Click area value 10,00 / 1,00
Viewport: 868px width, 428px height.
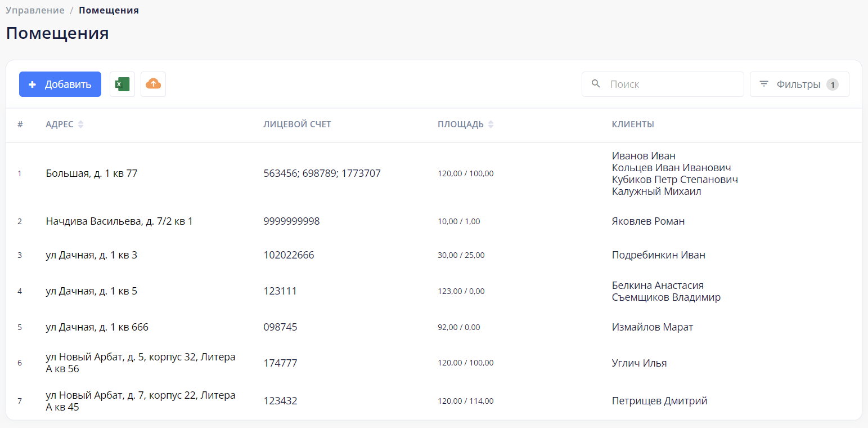click(x=459, y=221)
